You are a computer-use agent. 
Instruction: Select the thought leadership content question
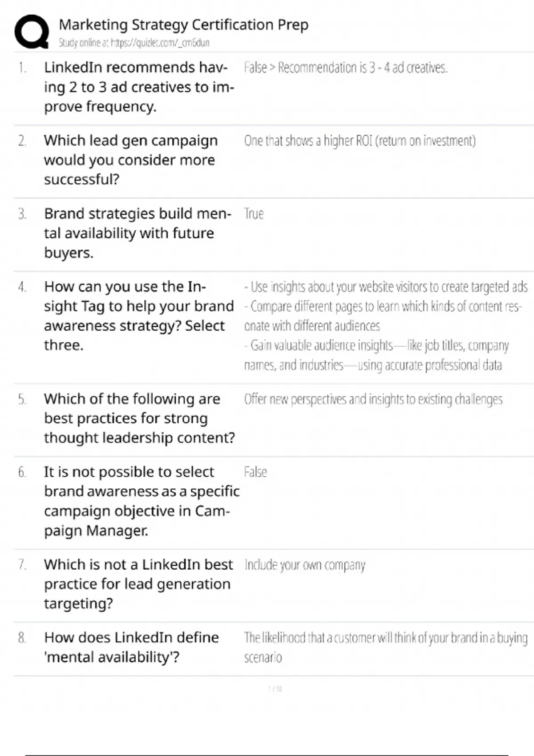(139, 418)
